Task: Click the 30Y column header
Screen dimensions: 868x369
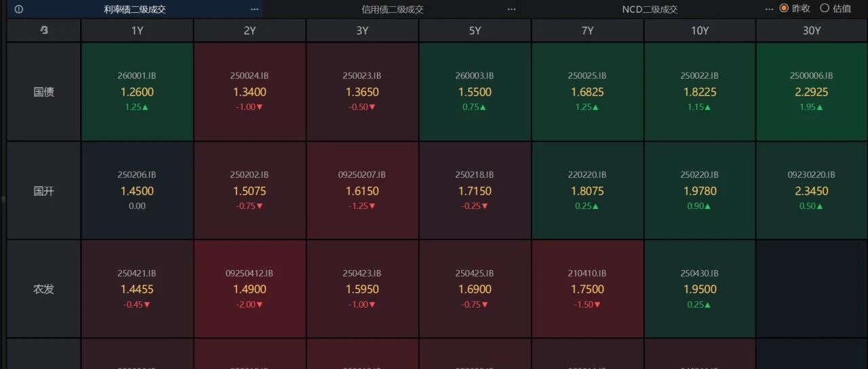Action: tap(812, 31)
